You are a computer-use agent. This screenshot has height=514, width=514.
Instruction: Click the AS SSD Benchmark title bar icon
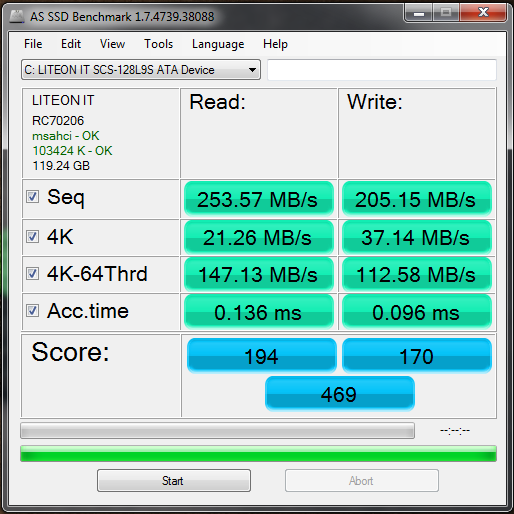point(16,16)
